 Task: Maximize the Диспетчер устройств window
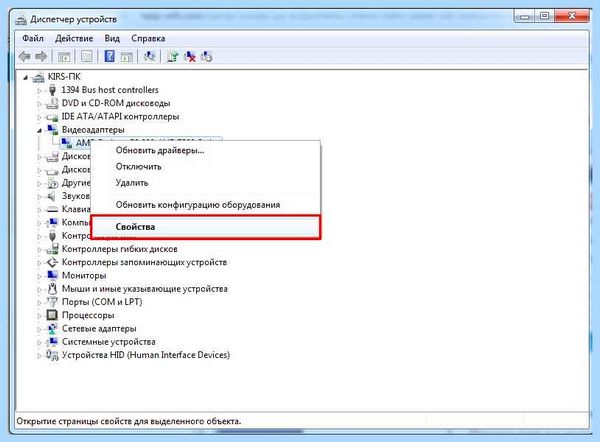[545, 16]
